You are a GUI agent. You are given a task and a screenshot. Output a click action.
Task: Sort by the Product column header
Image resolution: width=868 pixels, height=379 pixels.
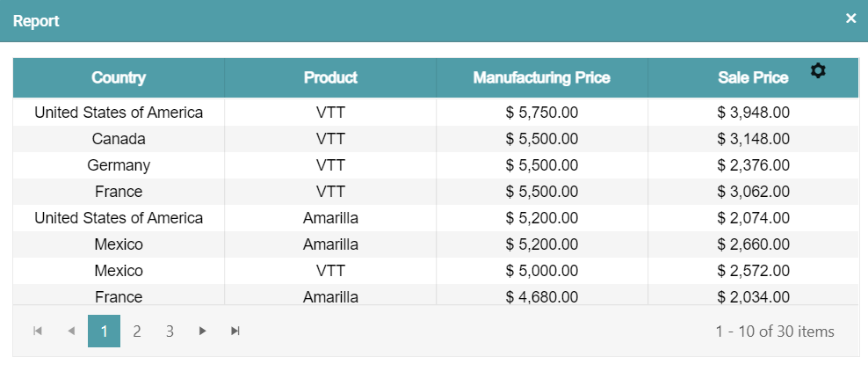(330, 78)
